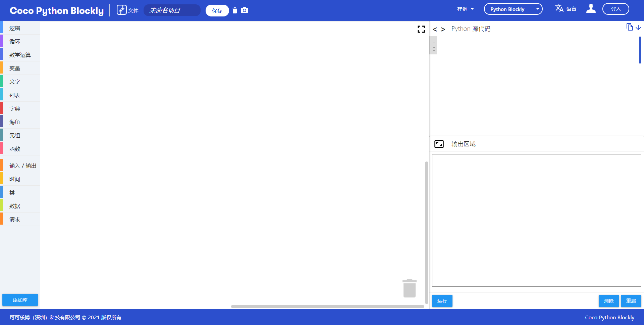Open the Python Blockly mode dropdown
The height and width of the screenshot is (325, 644).
click(513, 9)
